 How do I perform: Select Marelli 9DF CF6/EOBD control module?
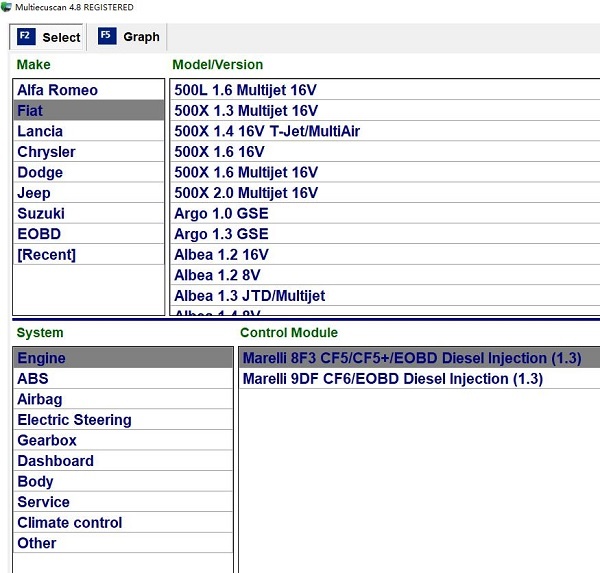coord(392,379)
